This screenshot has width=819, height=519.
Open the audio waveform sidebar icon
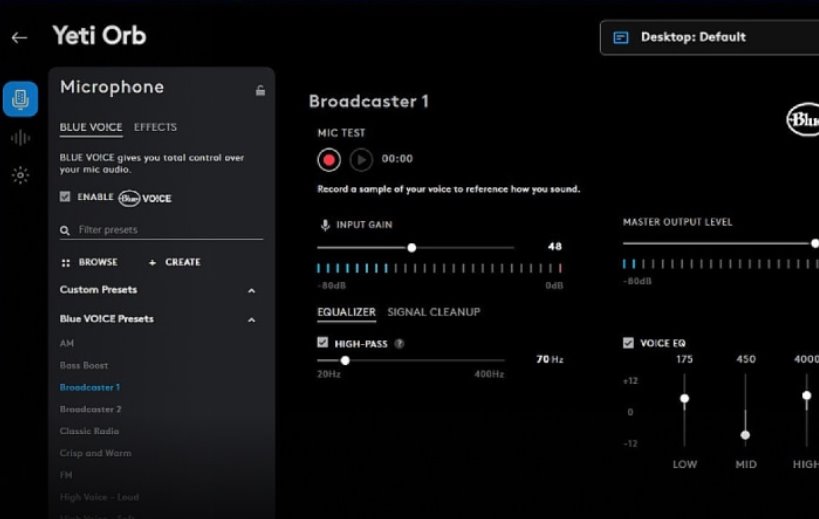20,138
